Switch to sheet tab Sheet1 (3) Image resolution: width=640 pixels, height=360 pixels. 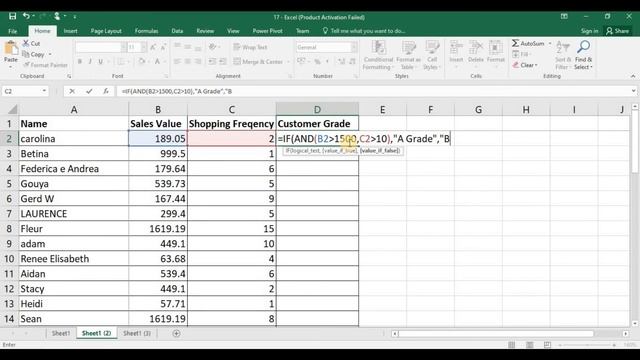137,333
